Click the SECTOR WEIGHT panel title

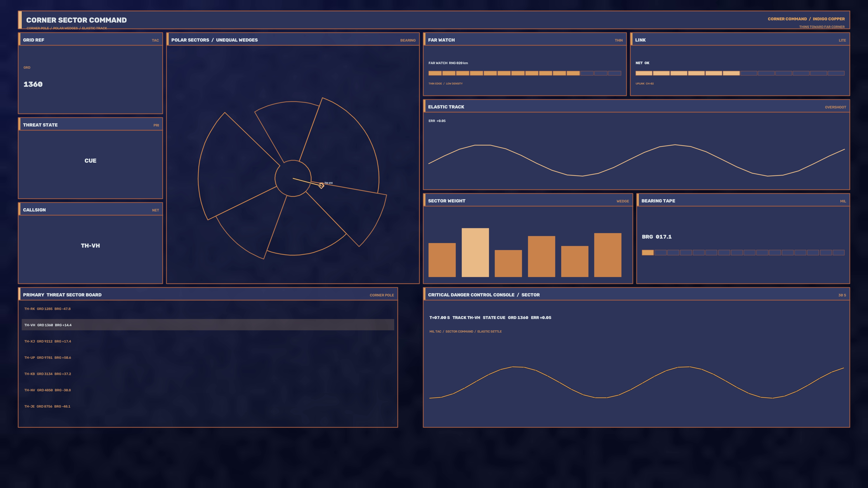[446, 201]
